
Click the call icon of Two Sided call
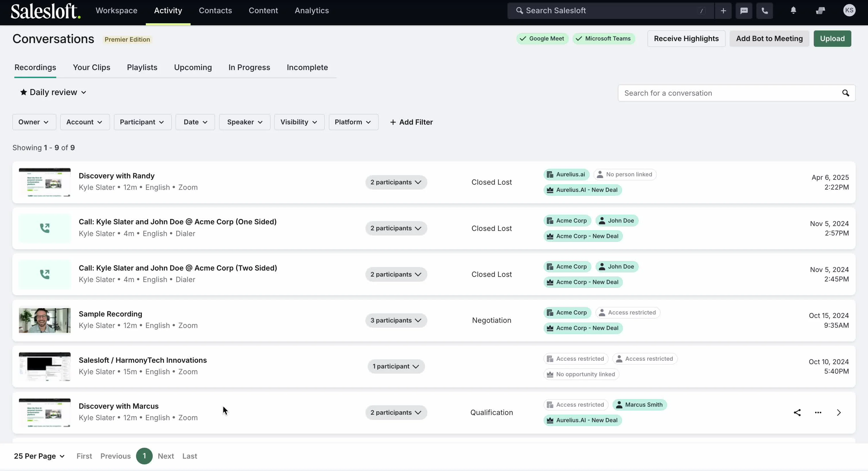pyautogui.click(x=45, y=274)
